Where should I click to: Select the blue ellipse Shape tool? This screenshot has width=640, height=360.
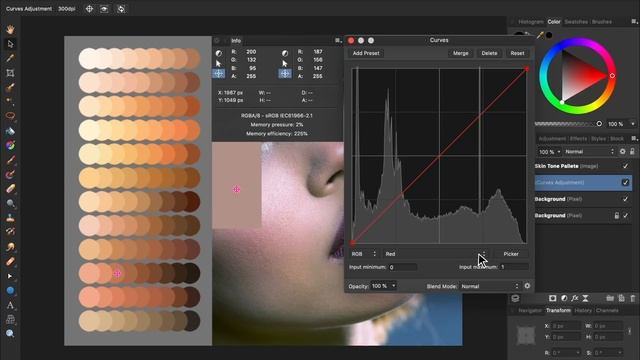point(10,290)
